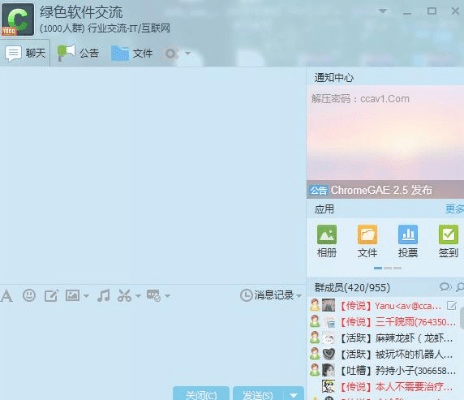The height and width of the screenshot is (400, 464).
Task: Click the admin badge icon next to 三千晓雨
Action: click(x=315, y=321)
